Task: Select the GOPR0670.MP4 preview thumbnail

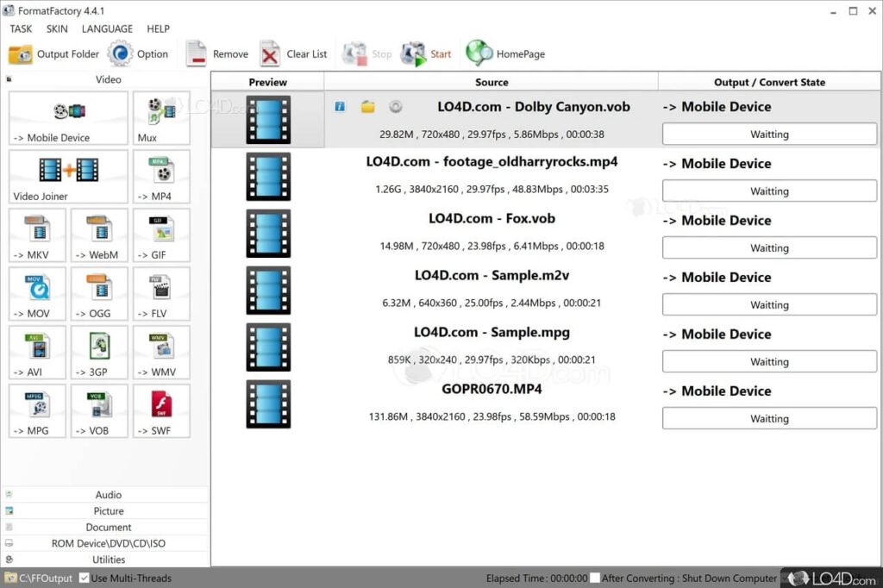Action: coord(268,403)
